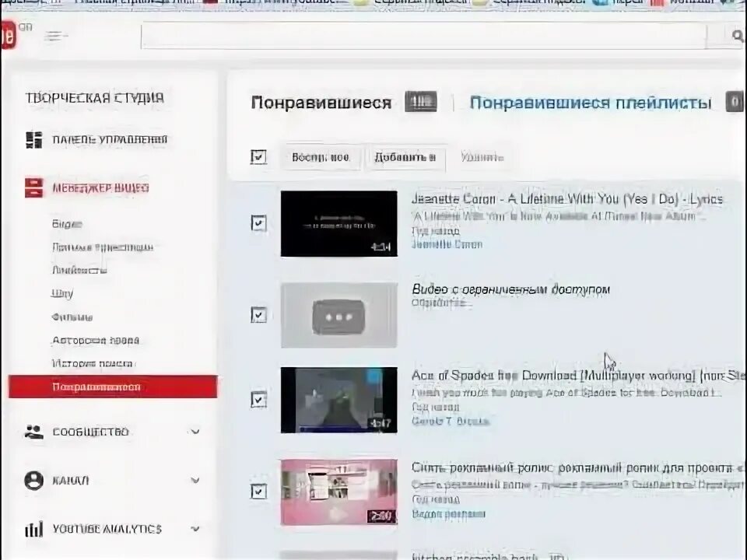
Task: Open the pink рекламный ролик thumbnail
Action: pyautogui.click(x=338, y=492)
